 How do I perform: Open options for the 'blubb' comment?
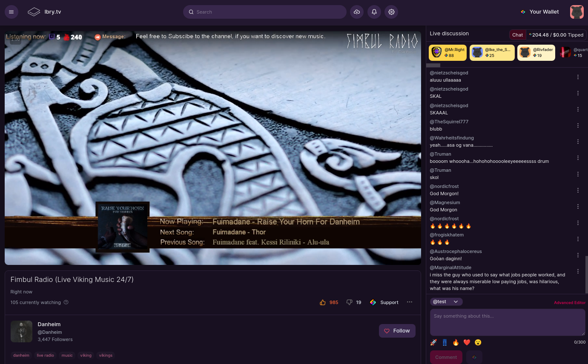pos(578,125)
